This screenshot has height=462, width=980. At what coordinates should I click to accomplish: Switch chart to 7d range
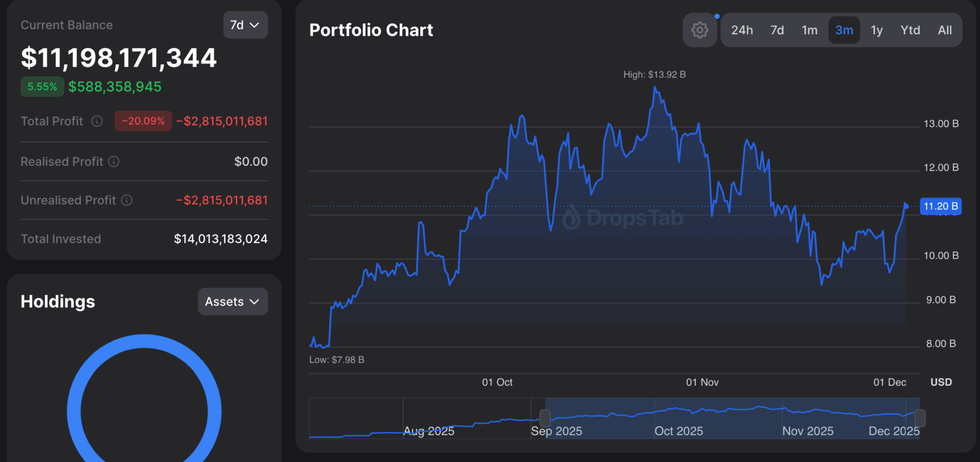(x=777, y=30)
